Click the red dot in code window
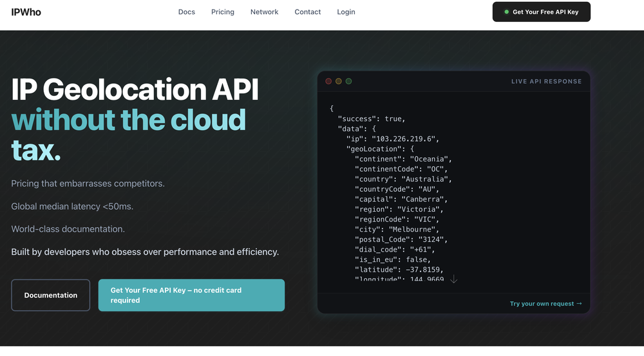 click(328, 81)
